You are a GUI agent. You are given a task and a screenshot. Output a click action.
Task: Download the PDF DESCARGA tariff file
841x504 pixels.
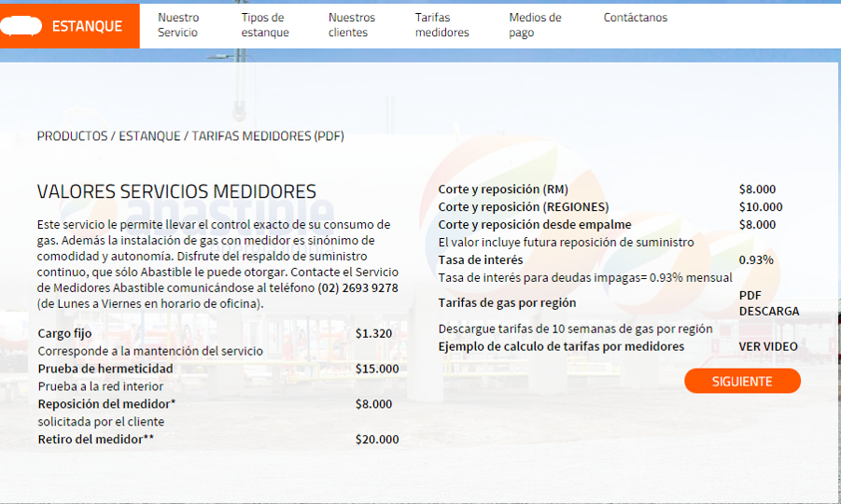click(x=768, y=303)
